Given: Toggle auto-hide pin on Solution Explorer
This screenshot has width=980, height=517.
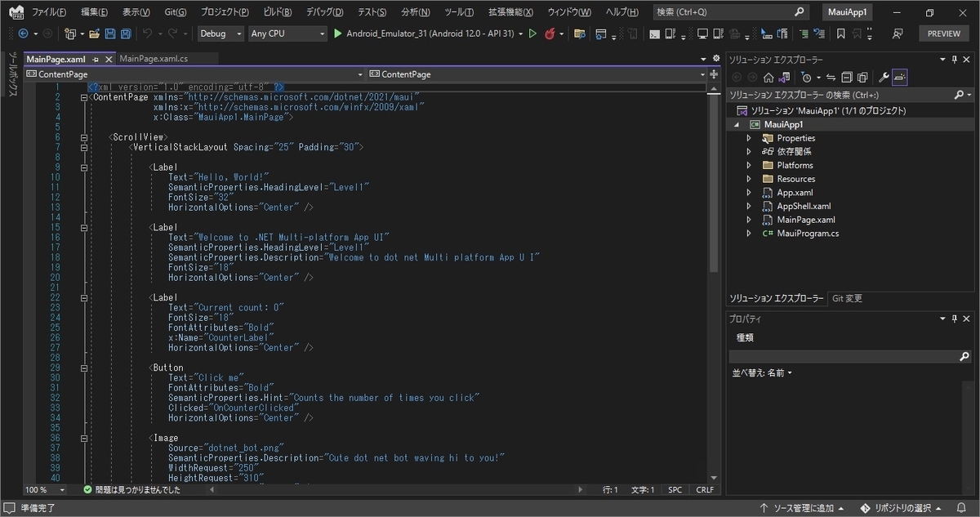Looking at the screenshot, I should coord(955,60).
